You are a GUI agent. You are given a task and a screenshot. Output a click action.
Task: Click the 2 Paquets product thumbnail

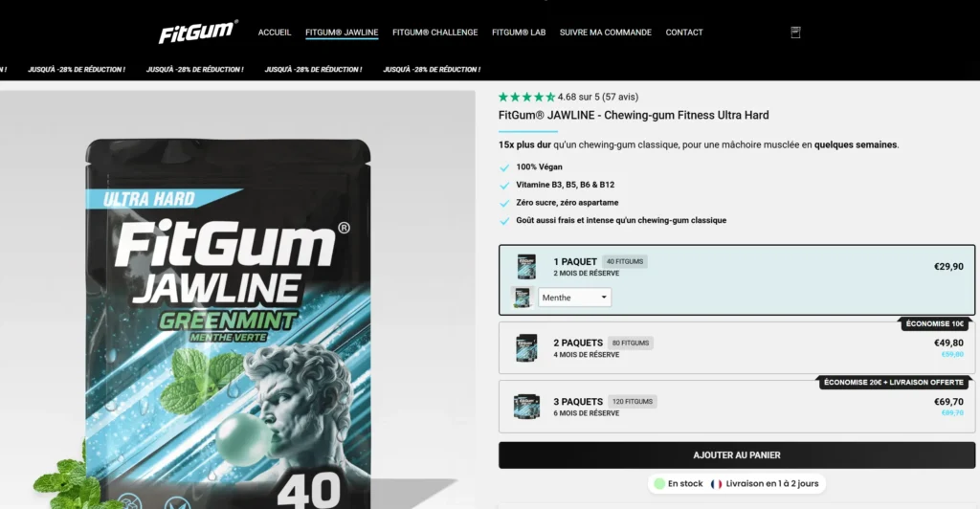pos(526,348)
